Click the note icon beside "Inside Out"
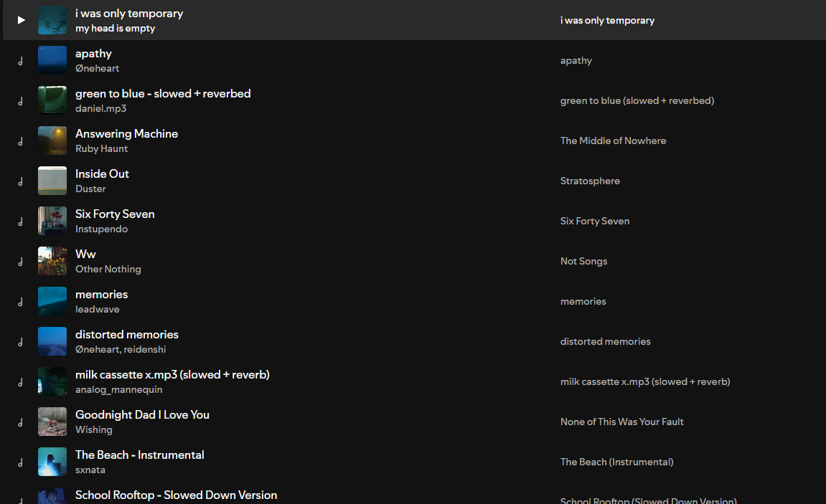This screenshot has width=826, height=504. [21, 181]
